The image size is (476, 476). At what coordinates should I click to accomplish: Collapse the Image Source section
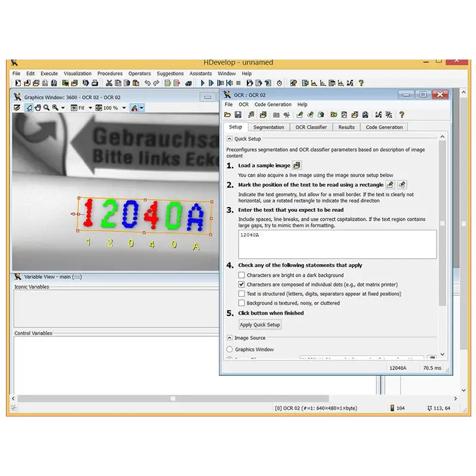point(230,338)
